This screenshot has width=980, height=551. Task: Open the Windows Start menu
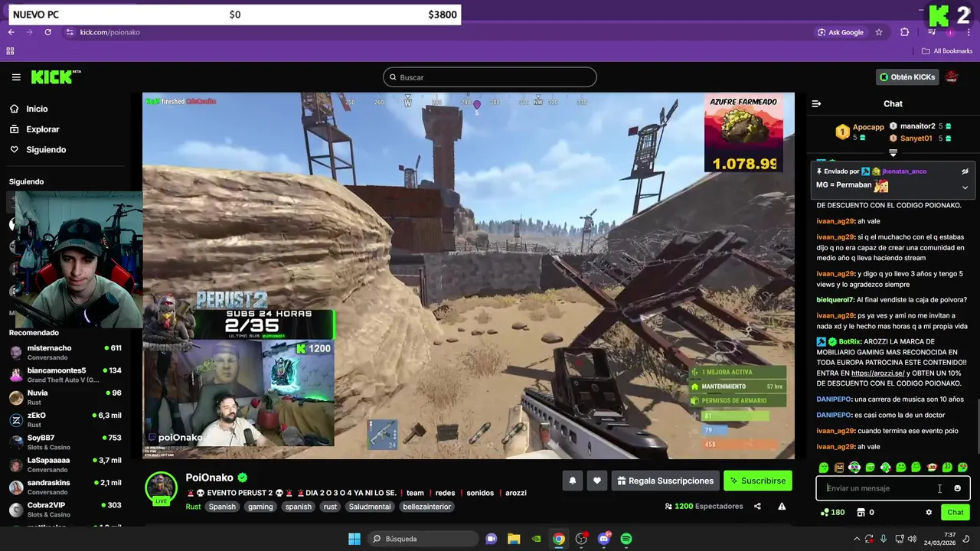coord(354,539)
